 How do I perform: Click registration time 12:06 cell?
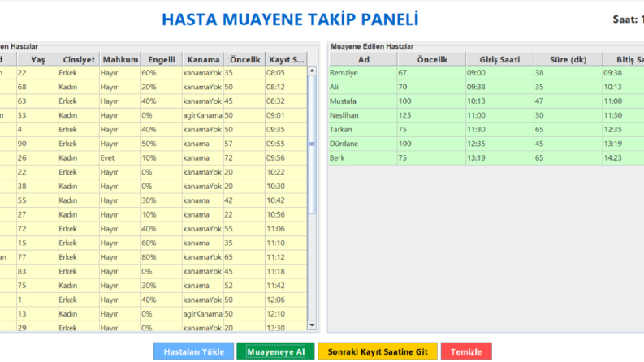point(287,300)
